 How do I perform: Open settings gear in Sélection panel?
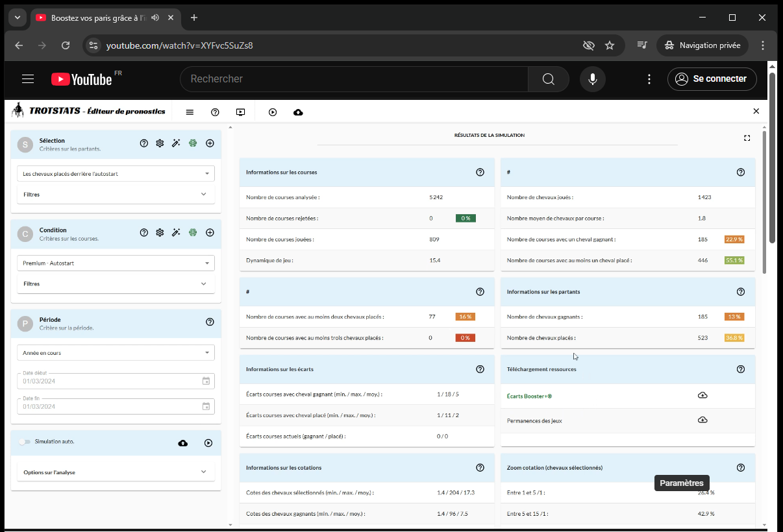click(160, 143)
